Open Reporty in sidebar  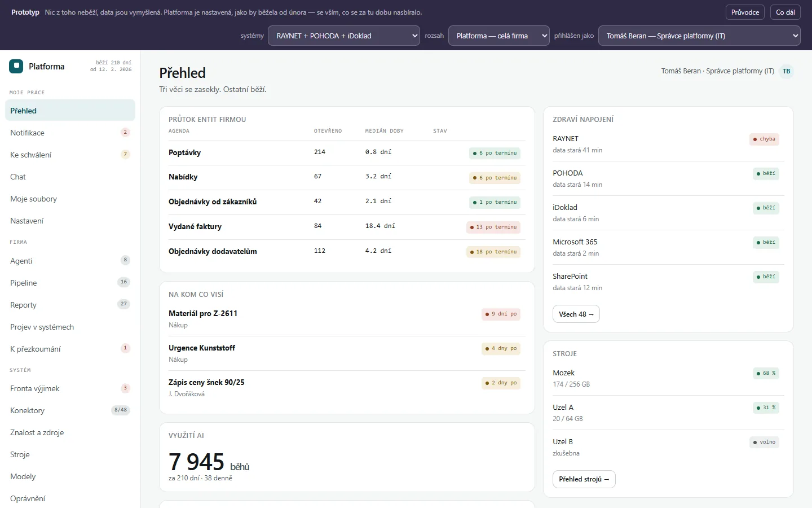tap(70, 305)
